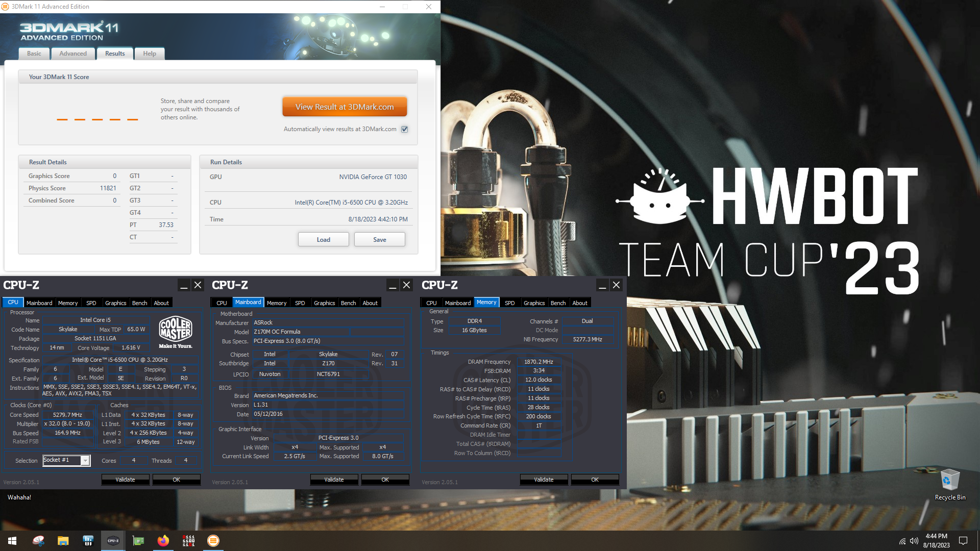
Task: Open SPD tab in Mainboard CPU-Z window
Action: [x=300, y=303]
